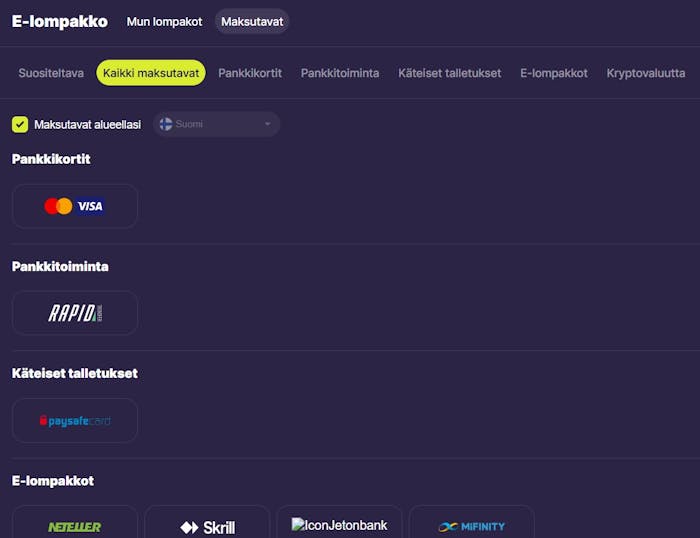Show the Pankkitoiminta filter category
The image size is (700, 538).
(x=340, y=73)
